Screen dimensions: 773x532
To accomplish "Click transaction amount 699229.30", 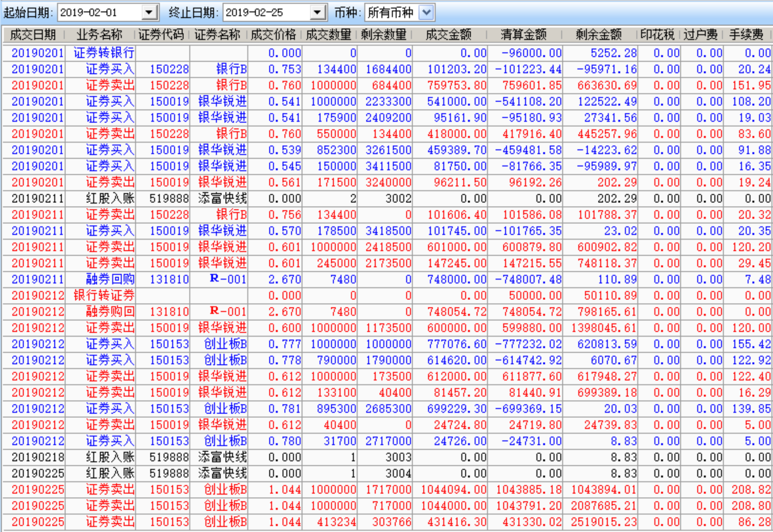I will (456, 409).
